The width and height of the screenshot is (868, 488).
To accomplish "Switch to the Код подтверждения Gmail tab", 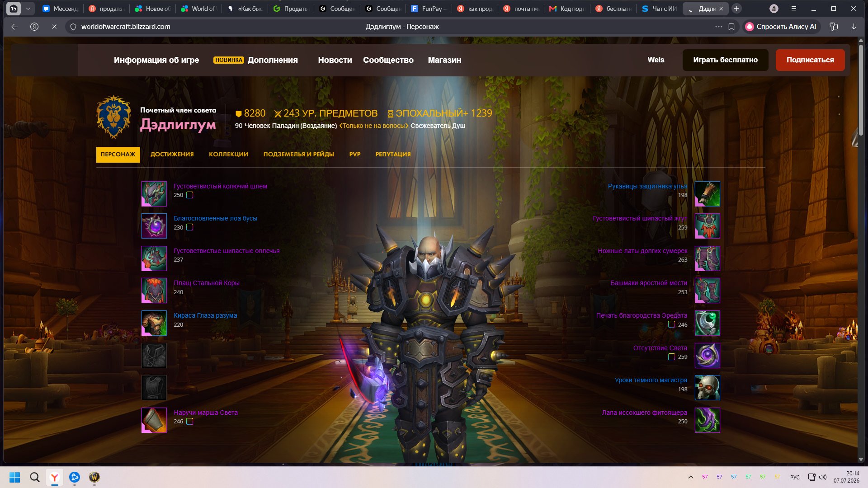I will coord(567,9).
